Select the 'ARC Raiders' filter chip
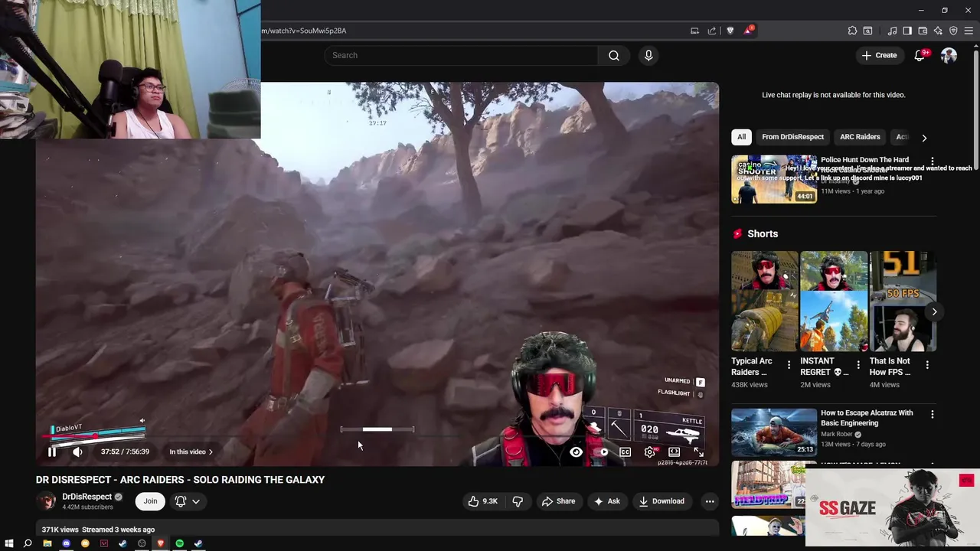The height and width of the screenshot is (551, 980). [860, 137]
